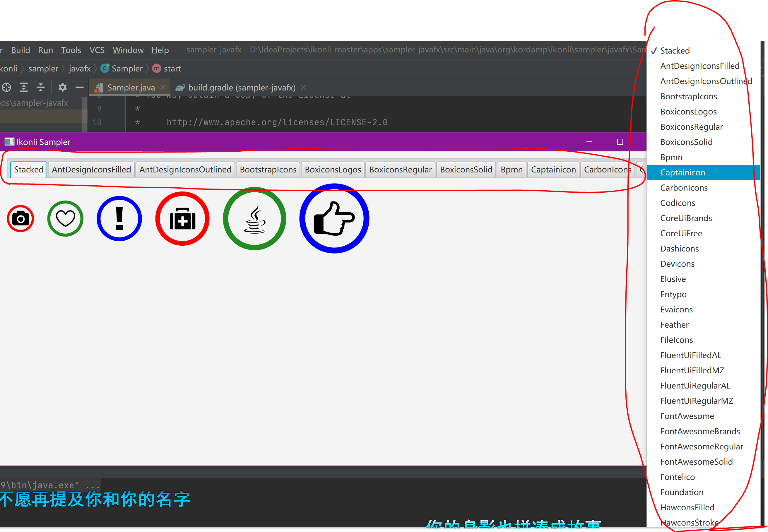The image size is (768, 532).
Task: Choose Fontelico in the dropdown list
Action: tap(703, 477)
